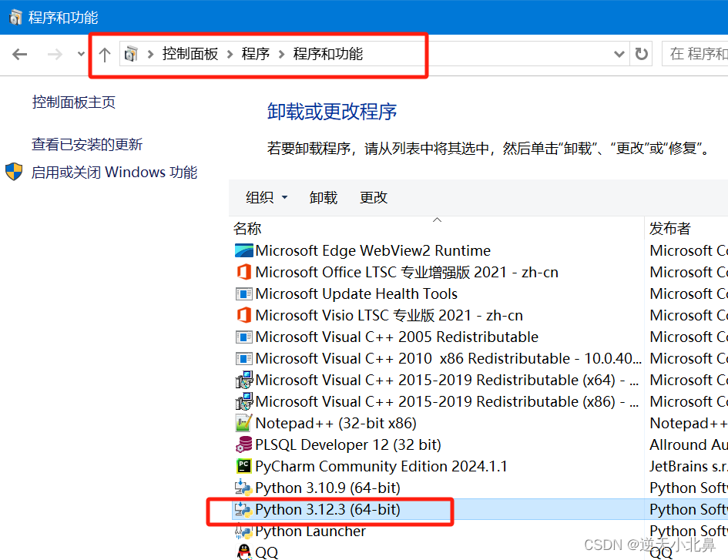Click the PLSQL Developer 12 icon
This screenshot has width=728, height=560.
[x=243, y=444]
